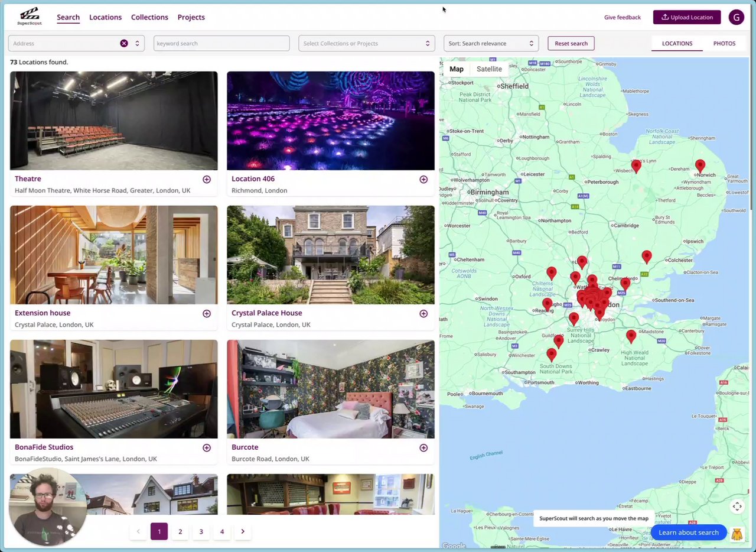756x552 pixels.
Task: Open Street View pegman on the map
Action: click(x=737, y=534)
